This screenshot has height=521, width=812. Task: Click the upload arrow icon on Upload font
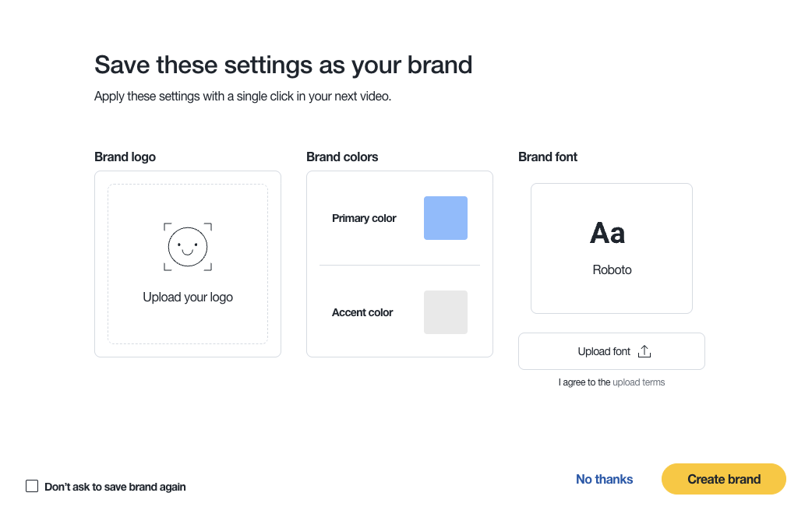click(x=644, y=350)
